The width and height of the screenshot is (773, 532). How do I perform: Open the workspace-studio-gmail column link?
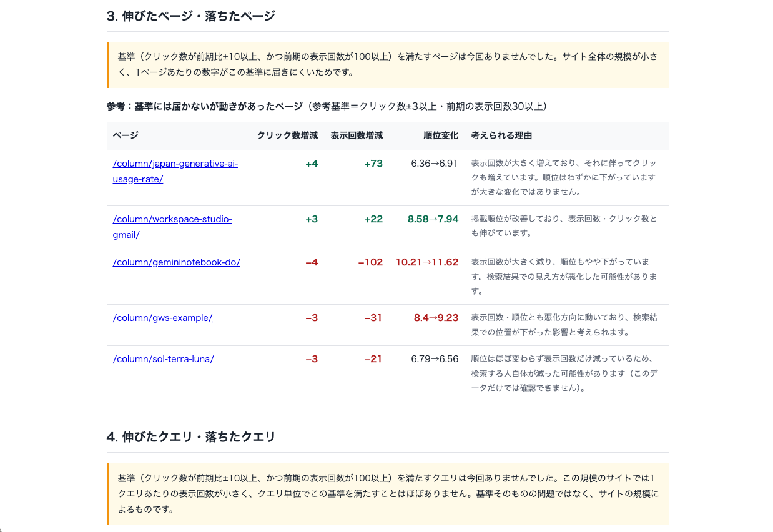click(x=172, y=227)
